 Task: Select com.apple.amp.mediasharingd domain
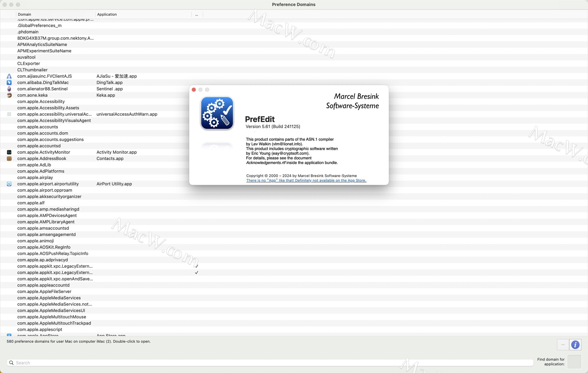(48, 209)
